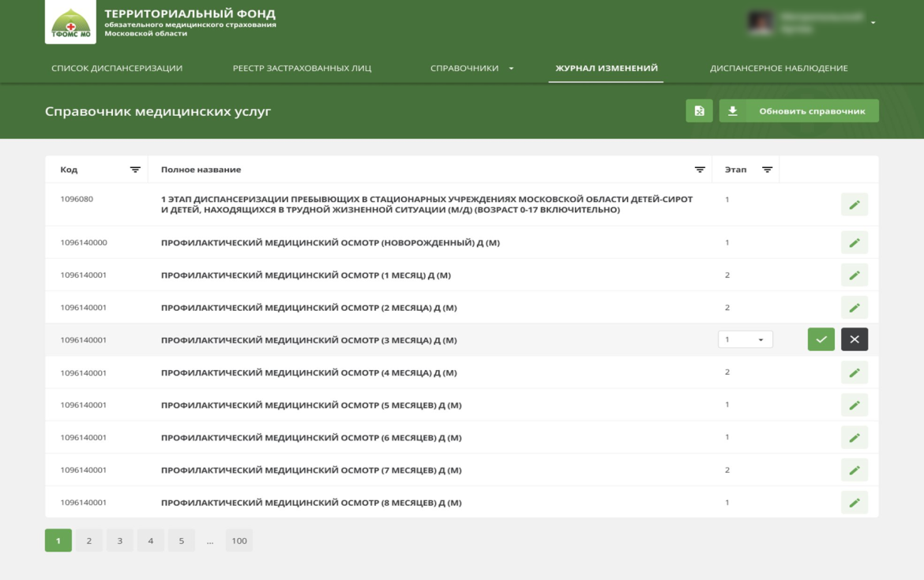The width and height of the screenshot is (924, 580).
Task: Edit the 7 МЕСЯЦЕВ row with the pencil icon
Action: 854,470
